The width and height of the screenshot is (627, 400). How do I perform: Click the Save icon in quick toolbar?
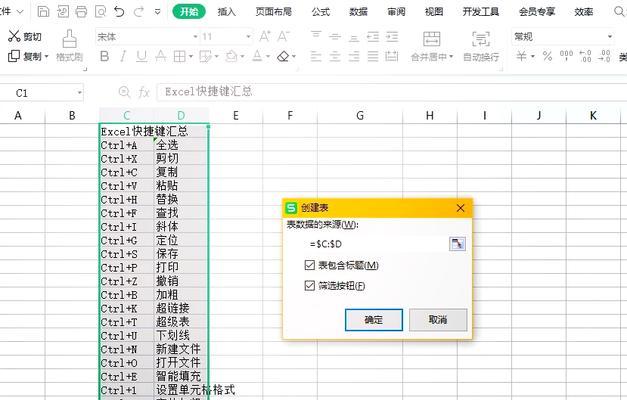(43, 12)
